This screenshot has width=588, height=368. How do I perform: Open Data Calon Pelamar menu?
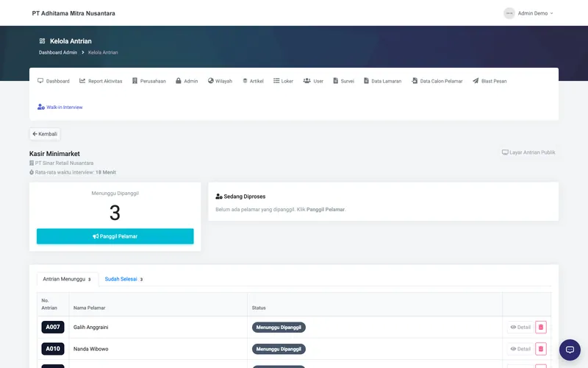click(x=437, y=81)
